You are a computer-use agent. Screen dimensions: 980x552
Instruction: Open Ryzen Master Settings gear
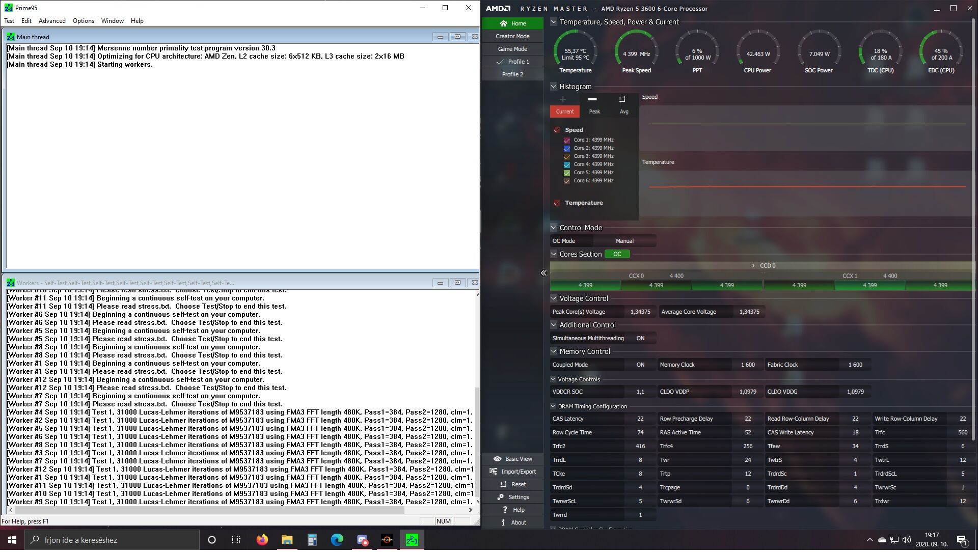tap(501, 498)
